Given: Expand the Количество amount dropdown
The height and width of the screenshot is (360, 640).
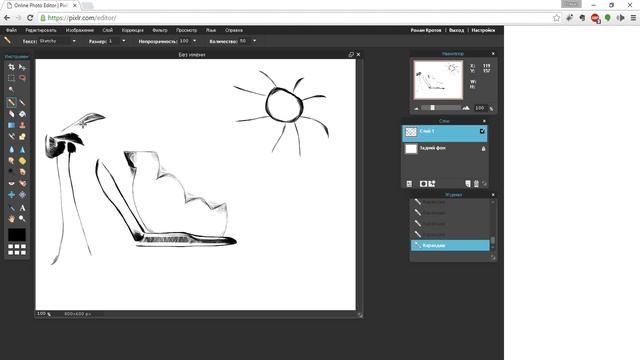Looking at the screenshot, I should (254, 41).
